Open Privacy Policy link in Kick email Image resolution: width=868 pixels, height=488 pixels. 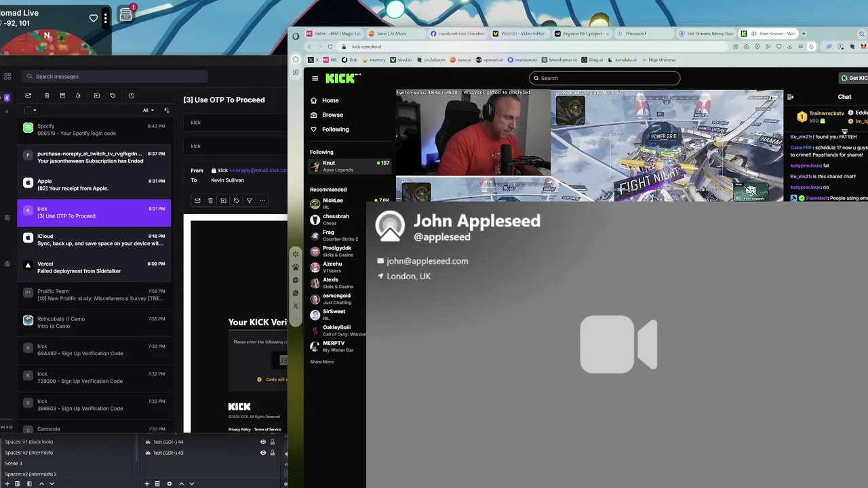point(239,430)
